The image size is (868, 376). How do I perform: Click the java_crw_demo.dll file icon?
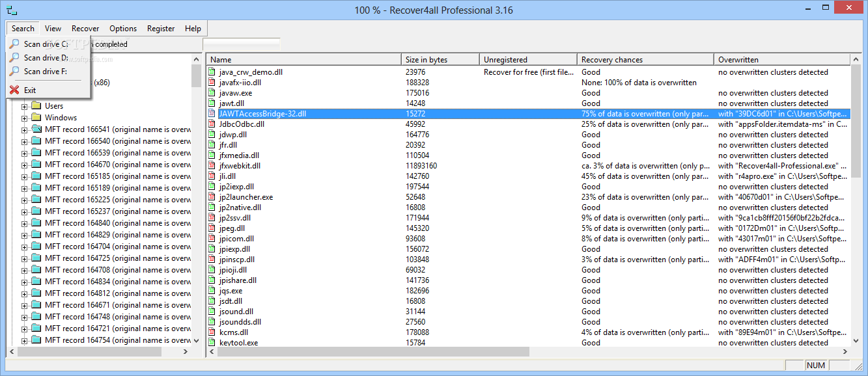pos(211,72)
